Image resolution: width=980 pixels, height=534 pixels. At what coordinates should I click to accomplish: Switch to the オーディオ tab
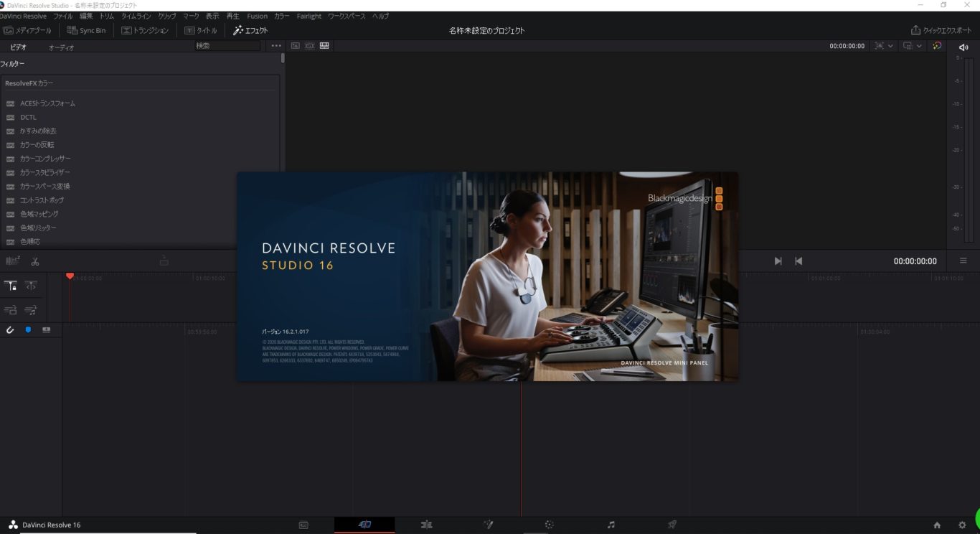tap(61, 46)
